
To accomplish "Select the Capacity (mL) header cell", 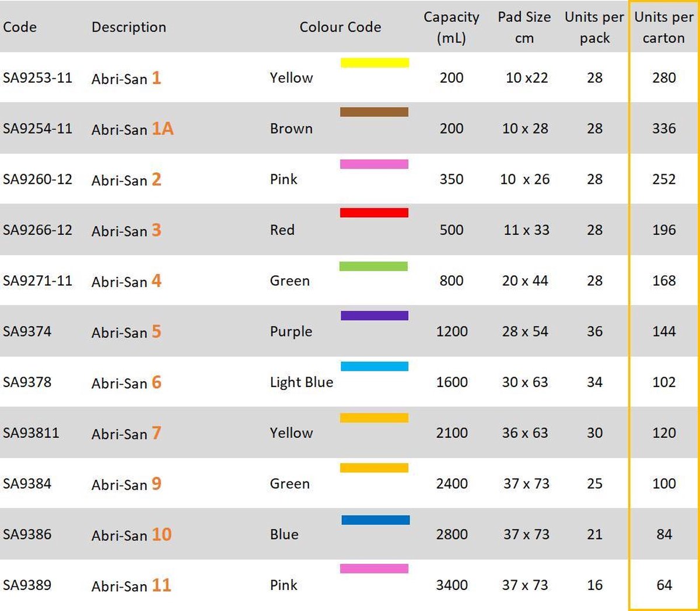I will [451, 27].
